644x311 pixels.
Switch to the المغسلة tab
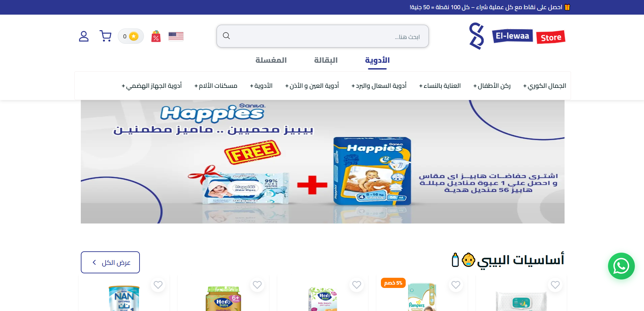coord(271,60)
